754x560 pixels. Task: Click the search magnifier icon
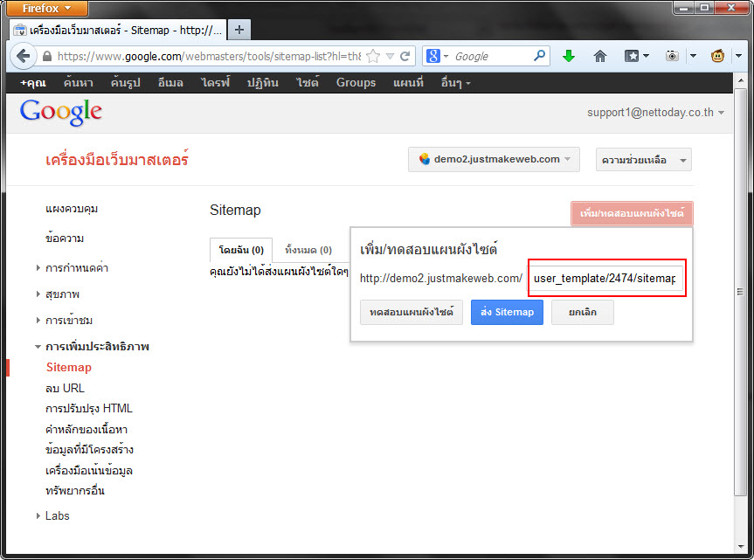click(540, 56)
